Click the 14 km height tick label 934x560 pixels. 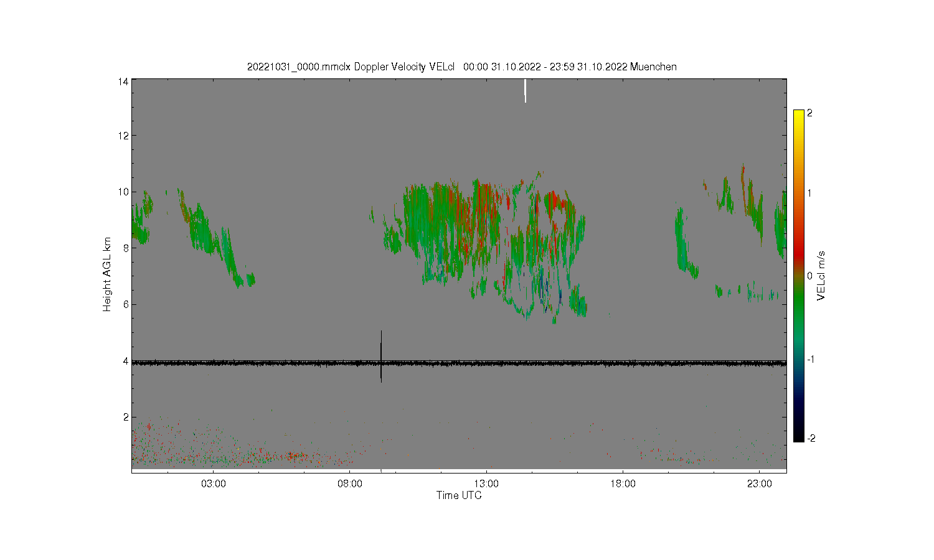(x=124, y=82)
